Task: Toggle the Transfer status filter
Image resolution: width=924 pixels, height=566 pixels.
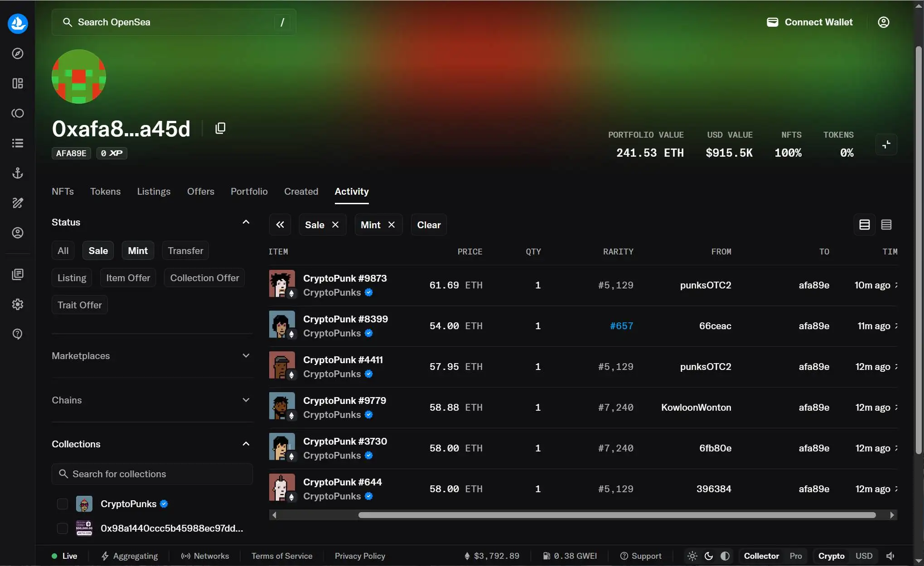Action: click(185, 250)
